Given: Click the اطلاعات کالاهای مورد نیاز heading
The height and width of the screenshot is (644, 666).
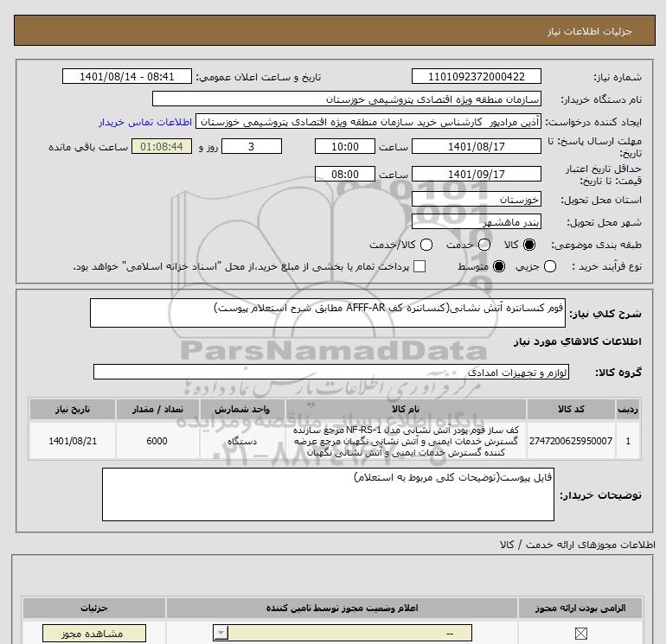Looking at the screenshot, I should tap(577, 341).
